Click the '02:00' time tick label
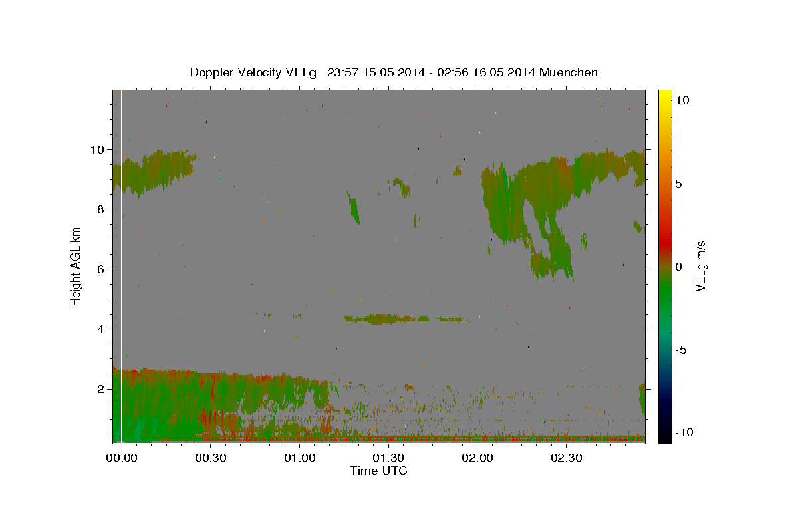The height and width of the screenshot is (532, 798). [477, 458]
